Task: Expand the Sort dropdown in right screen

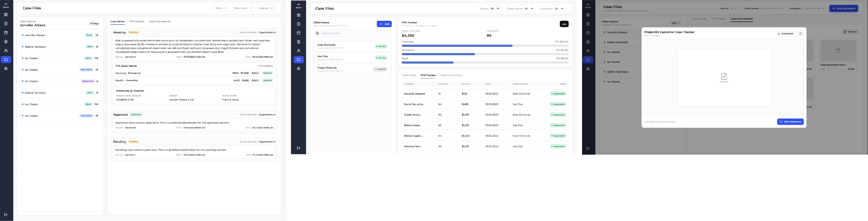Action: pyautogui.click(x=676, y=23)
